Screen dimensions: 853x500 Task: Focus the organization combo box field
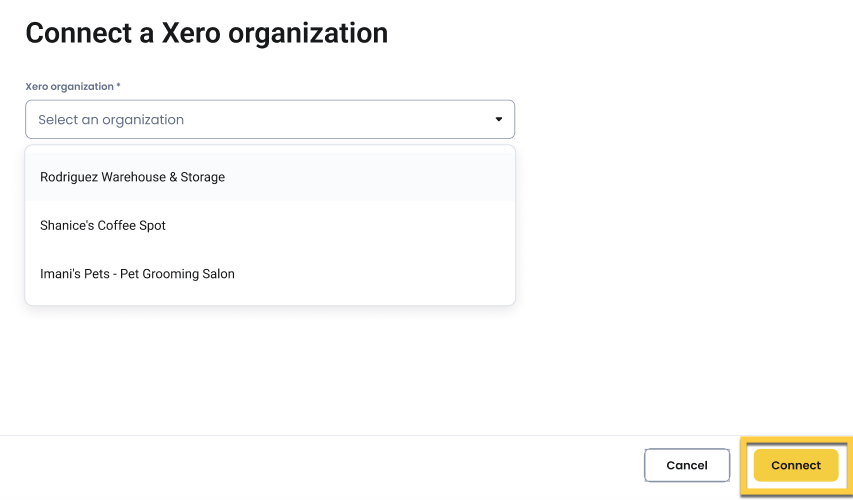[270, 120]
